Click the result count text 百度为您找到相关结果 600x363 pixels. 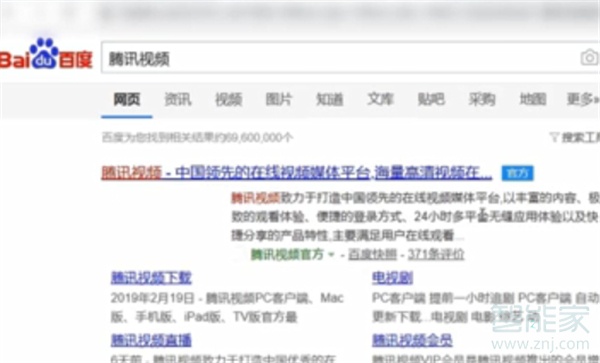(197, 137)
